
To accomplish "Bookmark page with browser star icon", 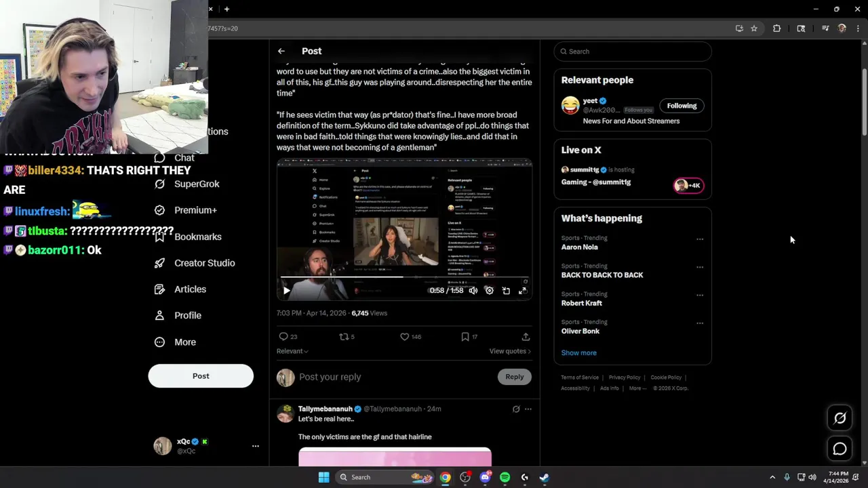I will pos(754,28).
